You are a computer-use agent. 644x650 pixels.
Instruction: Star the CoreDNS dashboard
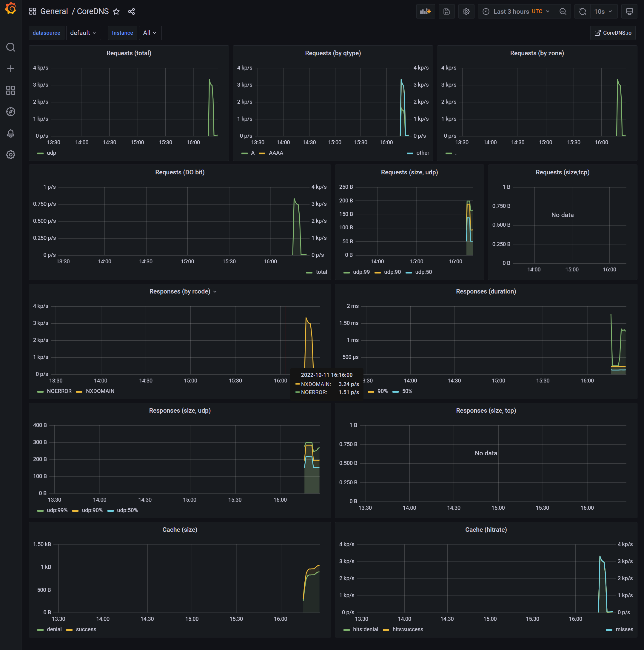pyautogui.click(x=116, y=11)
